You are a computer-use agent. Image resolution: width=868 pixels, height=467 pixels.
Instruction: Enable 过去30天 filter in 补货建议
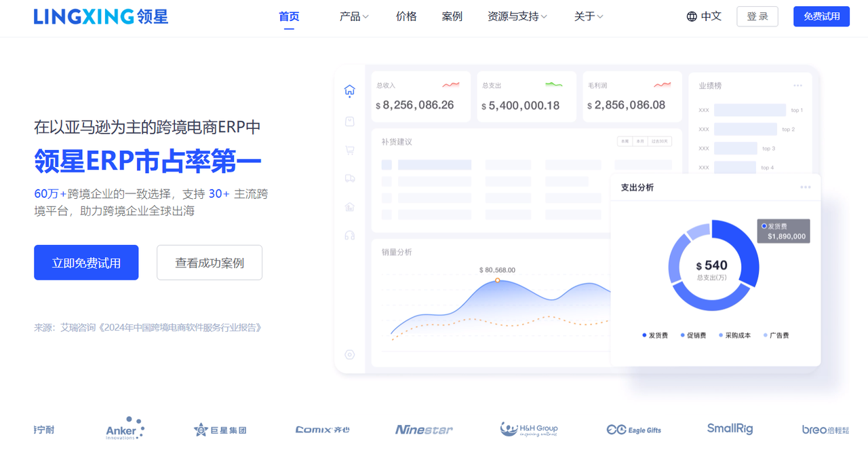[658, 141]
